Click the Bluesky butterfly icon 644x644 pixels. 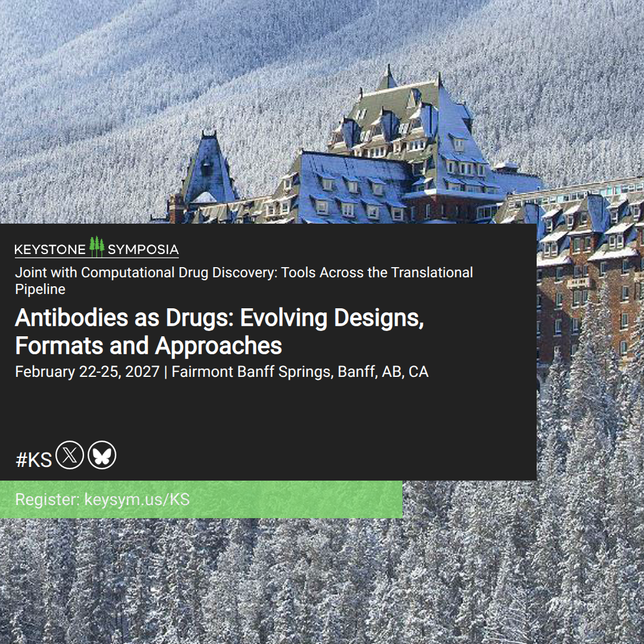pyautogui.click(x=103, y=454)
